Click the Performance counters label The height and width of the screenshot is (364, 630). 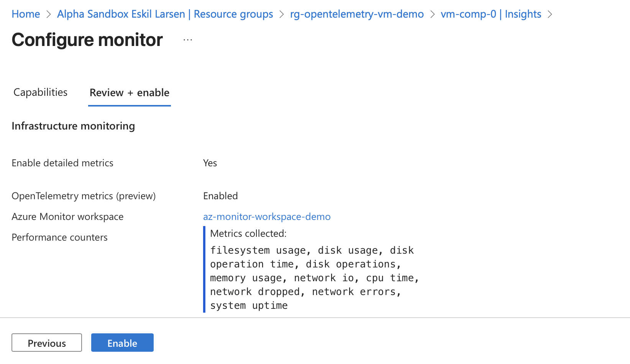click(x=59, y=237)
